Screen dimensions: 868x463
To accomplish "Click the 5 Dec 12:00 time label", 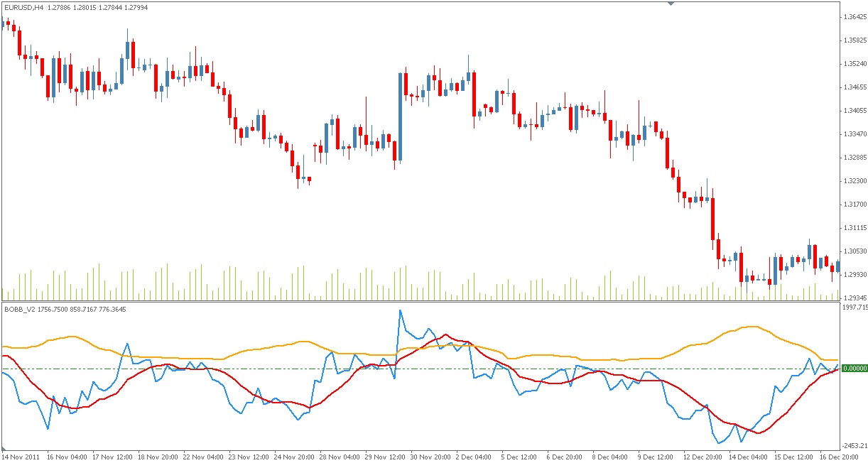I will [520, 457].
